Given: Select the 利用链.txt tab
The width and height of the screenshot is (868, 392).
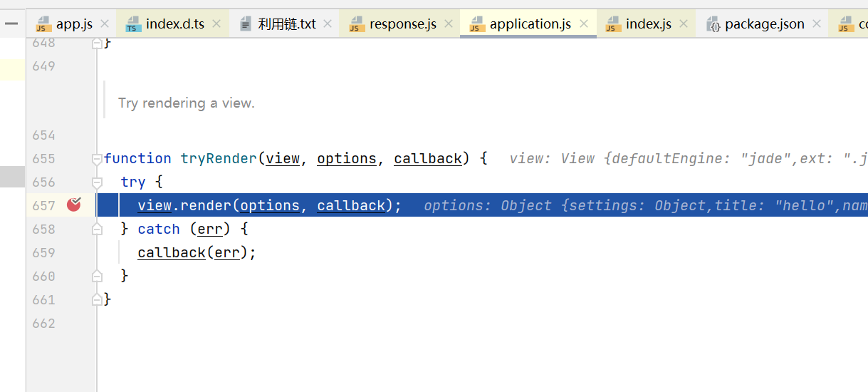Looking at the screenshot, I should point(278,24).
